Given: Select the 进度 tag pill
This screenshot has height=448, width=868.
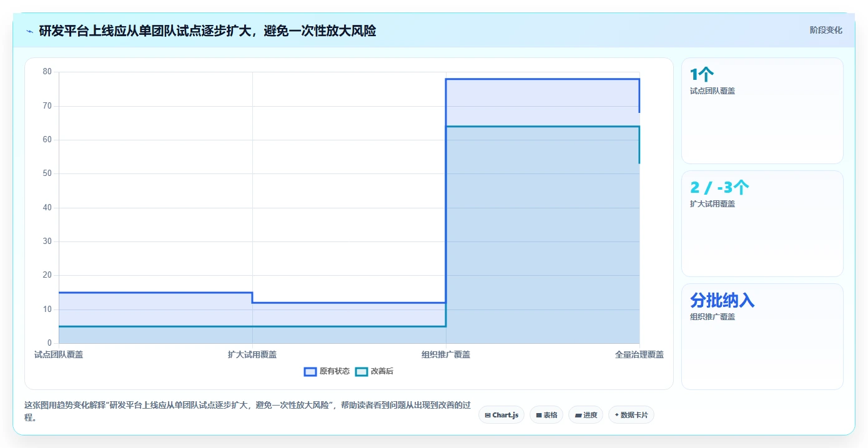Looking at the screenshot, I should 586,415.
